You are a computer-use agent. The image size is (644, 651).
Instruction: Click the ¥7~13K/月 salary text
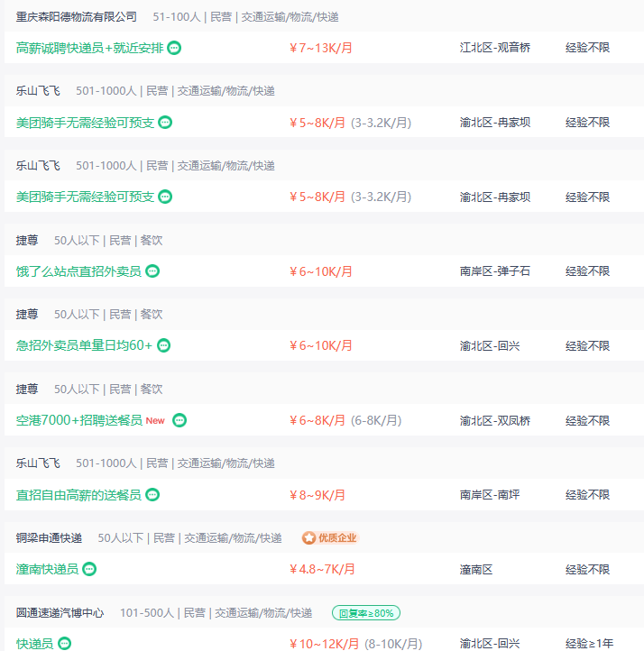click(x=320, y=48)
